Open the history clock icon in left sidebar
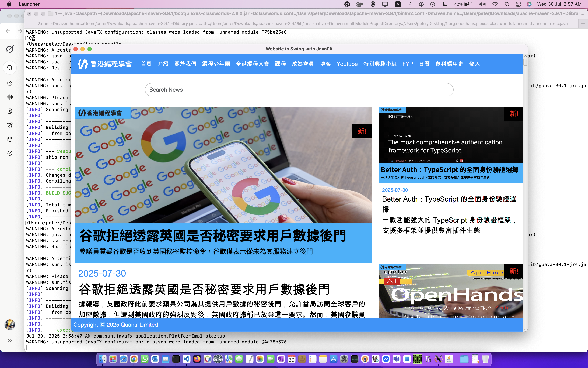The image size is (588, 368). tap(10, 153)
